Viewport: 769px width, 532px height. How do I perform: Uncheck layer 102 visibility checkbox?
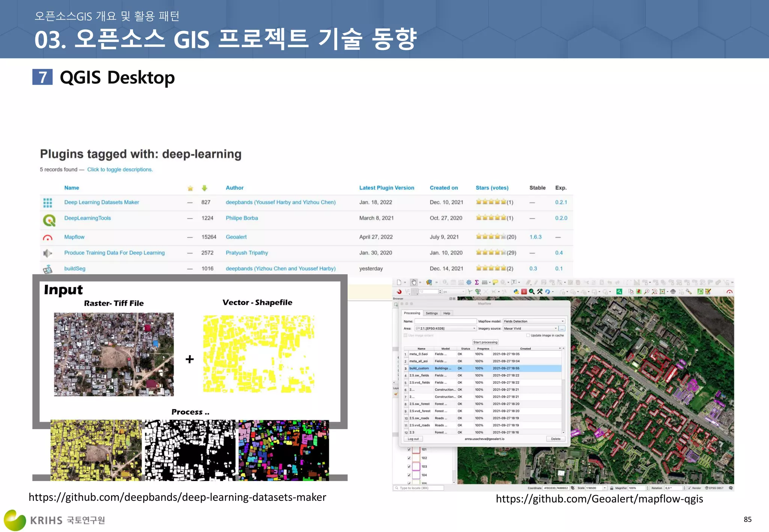point(409,458)
